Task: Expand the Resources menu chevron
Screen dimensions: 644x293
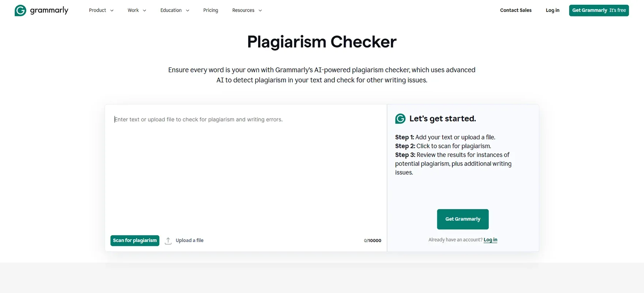Action: 260,11
